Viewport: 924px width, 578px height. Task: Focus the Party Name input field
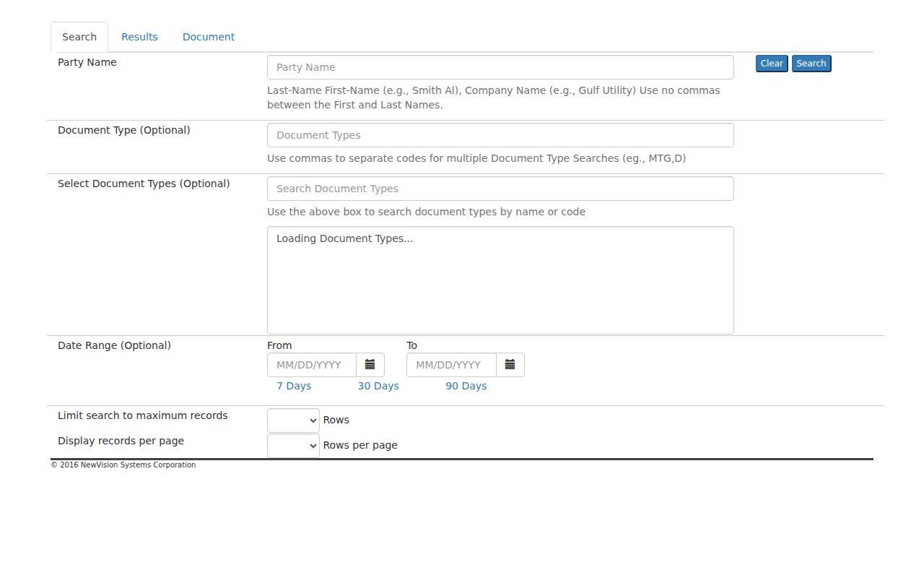coord(500,67)
